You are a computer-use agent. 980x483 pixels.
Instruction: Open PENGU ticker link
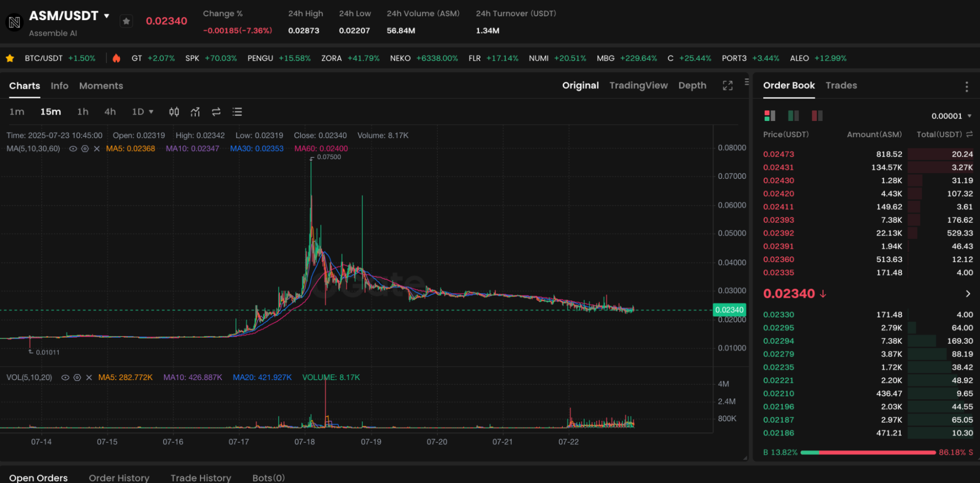point(279,58)
